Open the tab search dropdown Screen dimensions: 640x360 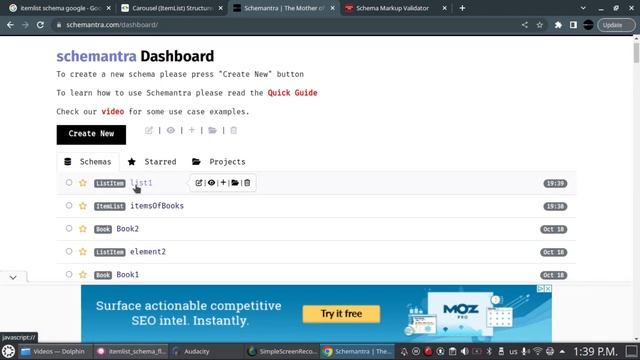click(x=583, y=8)
